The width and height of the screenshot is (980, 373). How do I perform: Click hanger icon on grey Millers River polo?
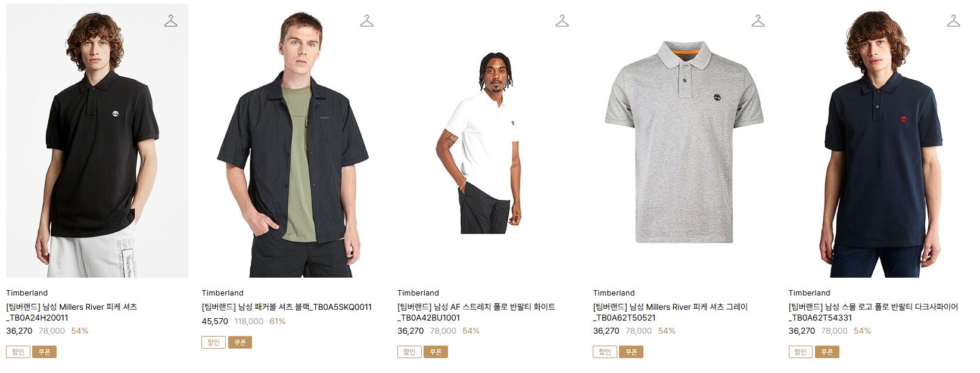758,21
